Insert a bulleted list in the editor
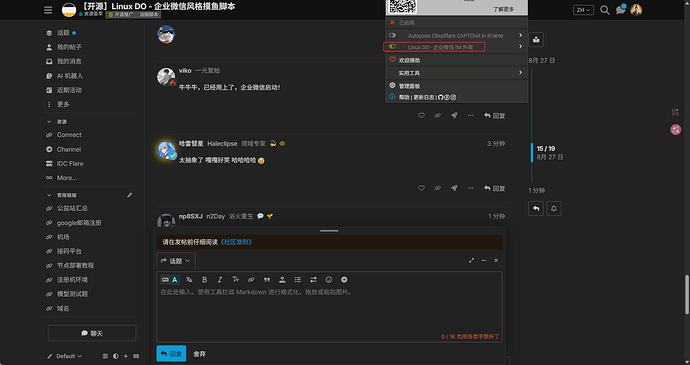This screenshot has height=365, width=690. (297, 280)
